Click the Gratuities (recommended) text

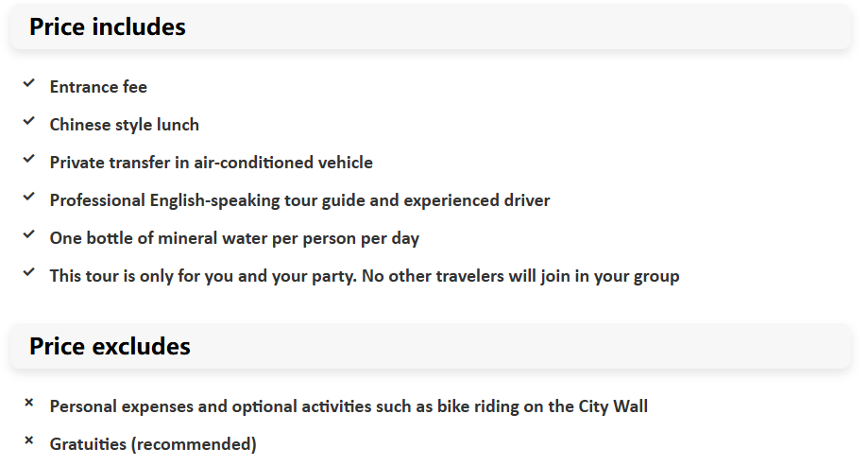click(153, 444)
